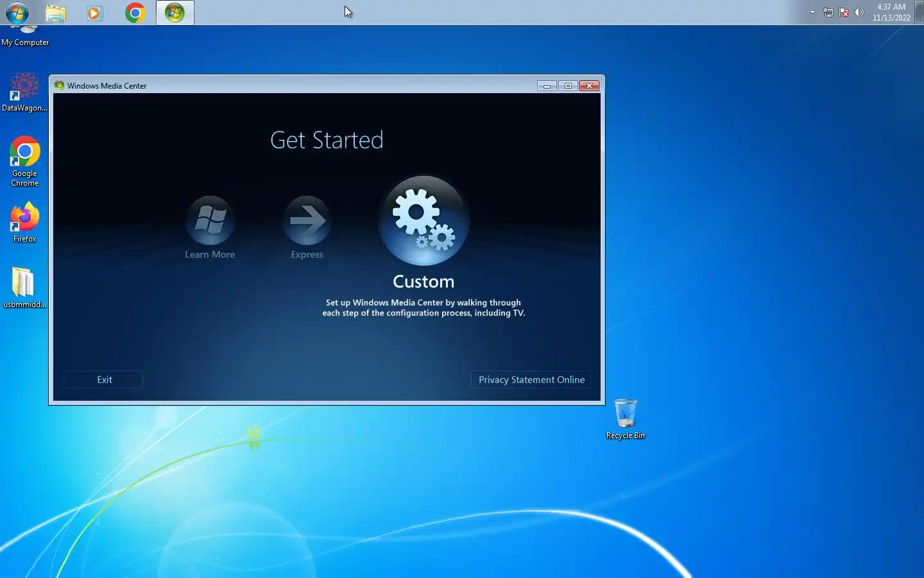Viewport: 924px width, 578px height.
Task: Minimize the Windows Media Center window
Action: click(547, 85)
